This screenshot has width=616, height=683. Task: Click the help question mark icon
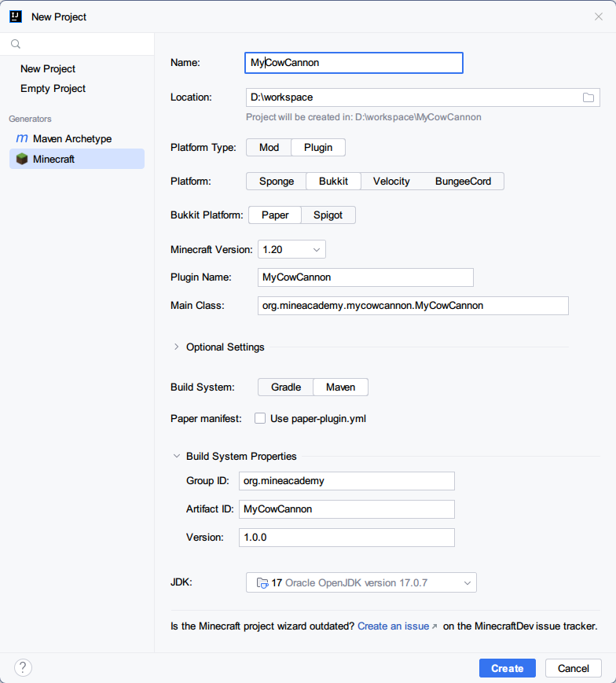(23, 667)
